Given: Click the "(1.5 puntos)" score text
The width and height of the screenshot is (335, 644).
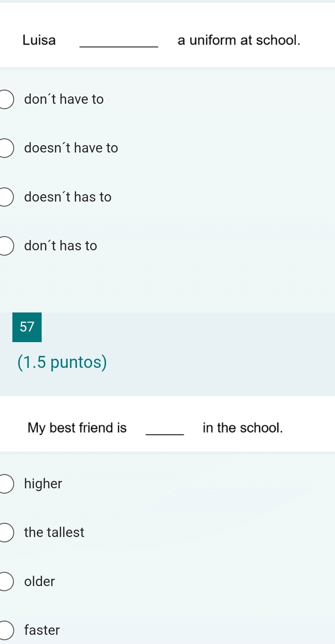Looking at the screenshot, I should click(x=62, y=362).
